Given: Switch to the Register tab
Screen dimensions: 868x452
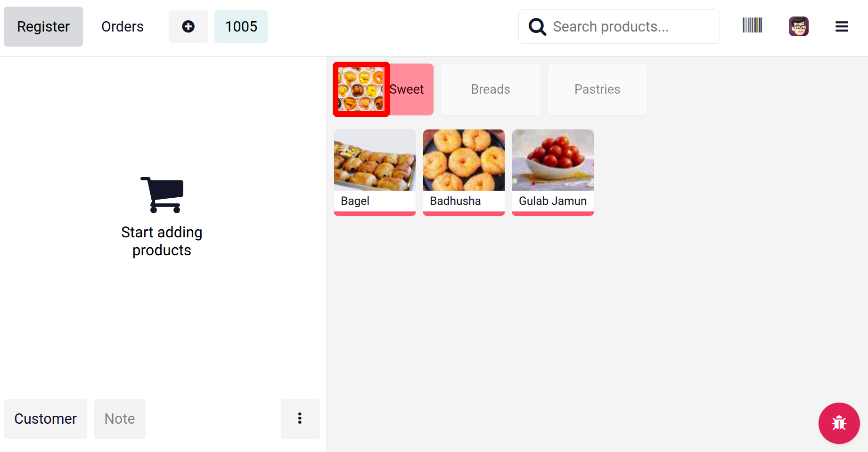Looking at the screenshot, I should pyautogui.click(x=43, y=27).
